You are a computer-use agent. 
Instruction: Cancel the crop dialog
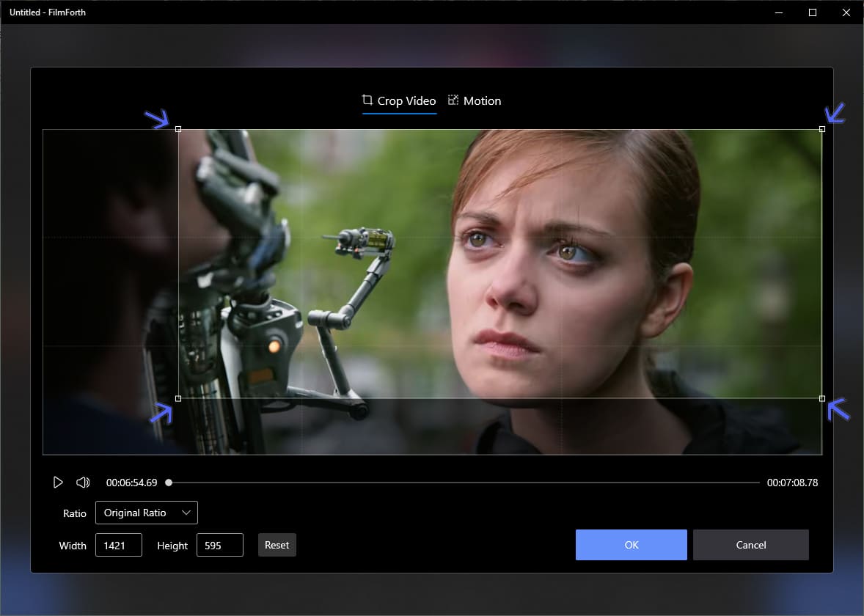[x=751, y=545]
